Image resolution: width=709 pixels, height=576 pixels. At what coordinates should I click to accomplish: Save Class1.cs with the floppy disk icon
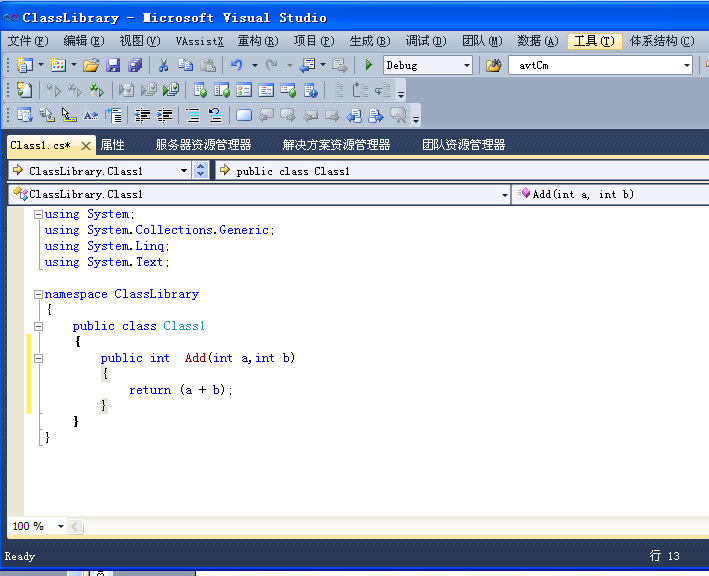(x=113, y=66)
